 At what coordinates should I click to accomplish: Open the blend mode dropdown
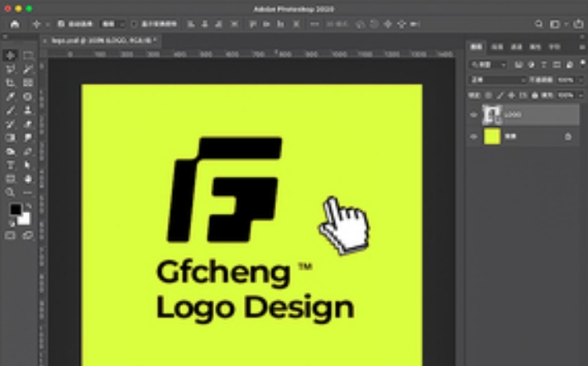(498, 80)
